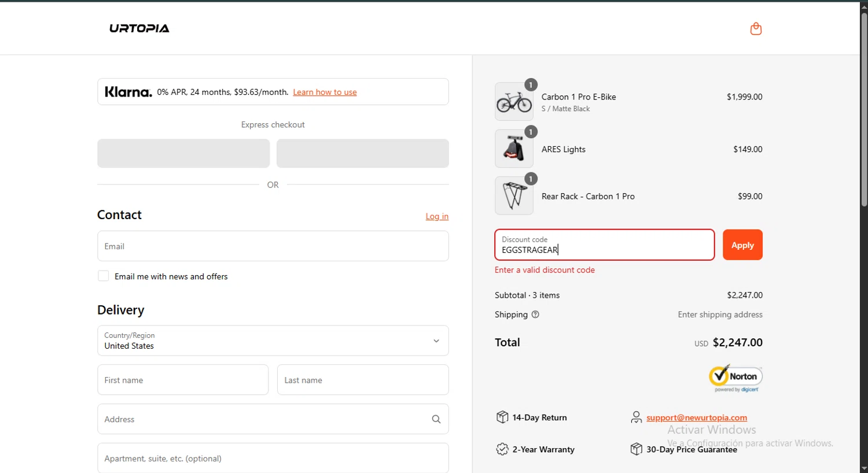Open the support@newurtopia.com email link

point(697,417)
